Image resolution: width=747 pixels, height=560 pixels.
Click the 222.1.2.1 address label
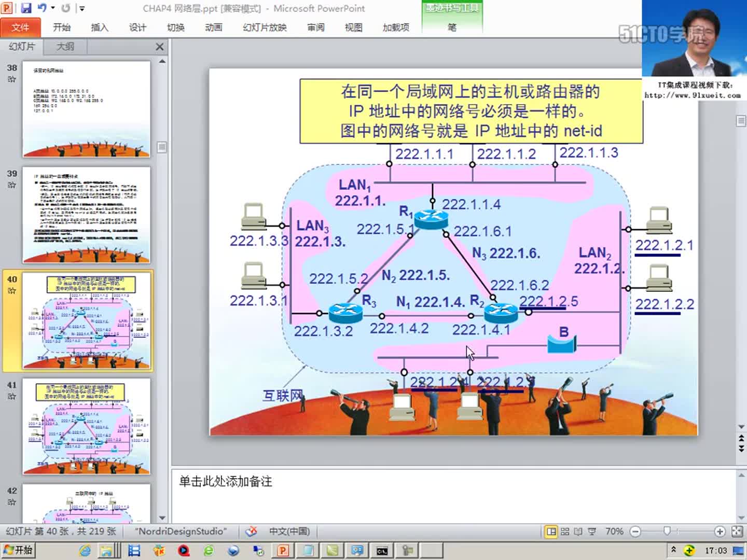coord(664,245)
